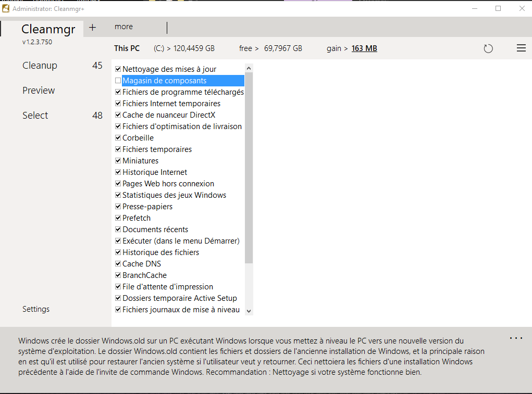Viewport: 532px width, 394px height.
Task: Toggle Exécuter (dans le menu Démarrer) checkbox
Action: click(x=118, y=241)
